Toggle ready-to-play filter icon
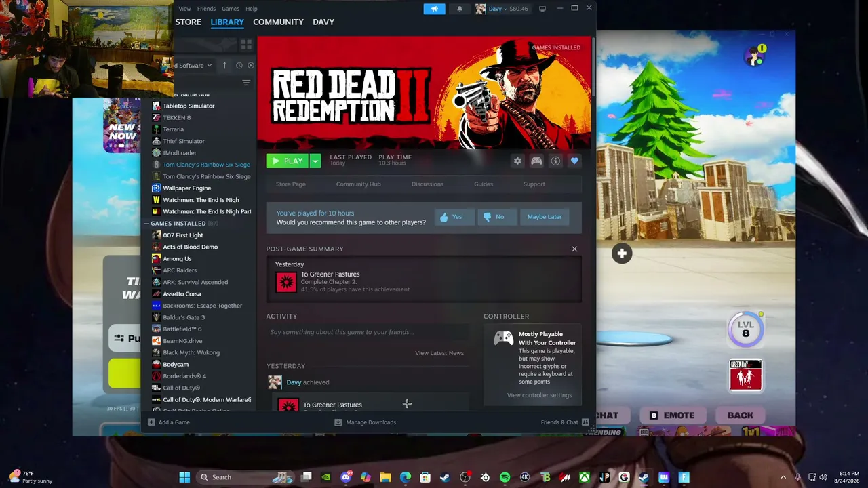Screen dimensions: 868x488 (251, 66)
